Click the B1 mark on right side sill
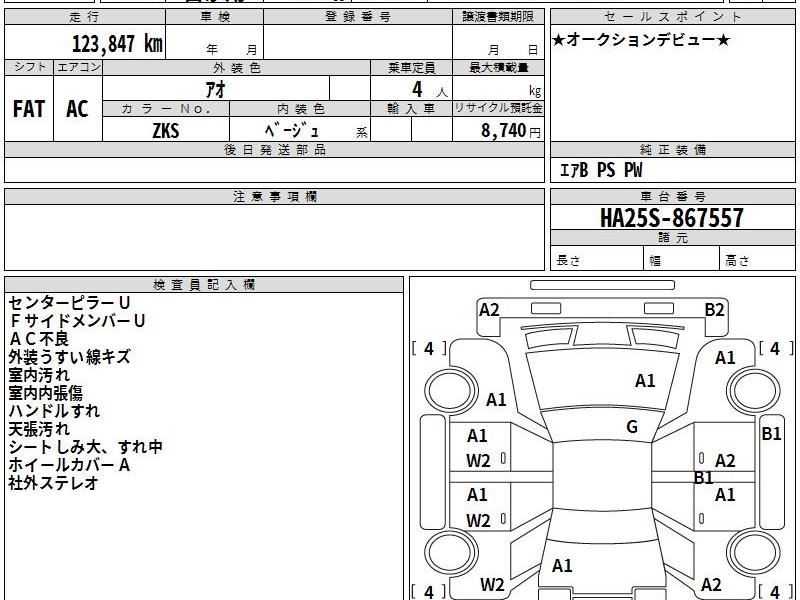This screenshot has height=600, width=800. [771, 434]
